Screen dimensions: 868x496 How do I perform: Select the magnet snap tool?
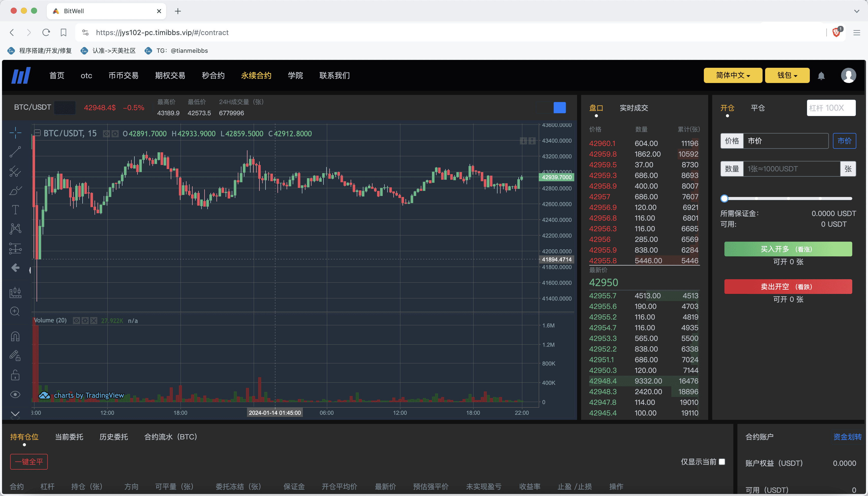tap(15, 337)
